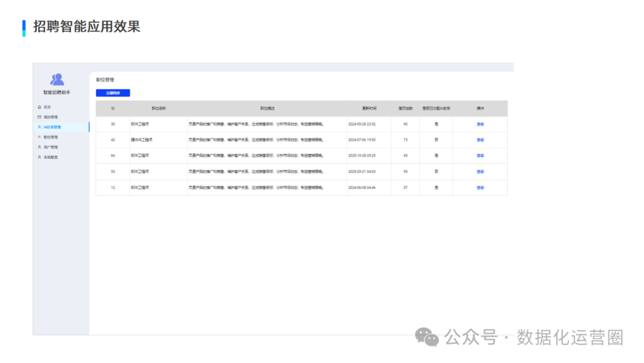Click the 职位描述 column header
The image size is (644, 363).
[x=267, y=109]
